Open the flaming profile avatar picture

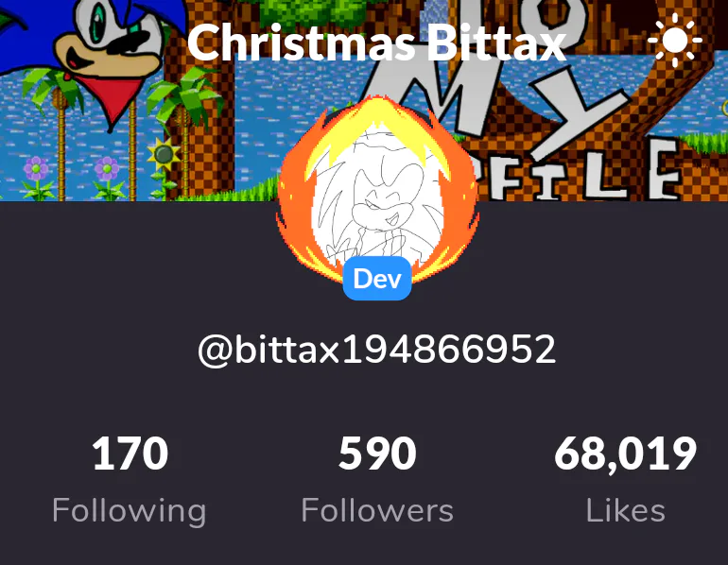[x=377, y=190]
